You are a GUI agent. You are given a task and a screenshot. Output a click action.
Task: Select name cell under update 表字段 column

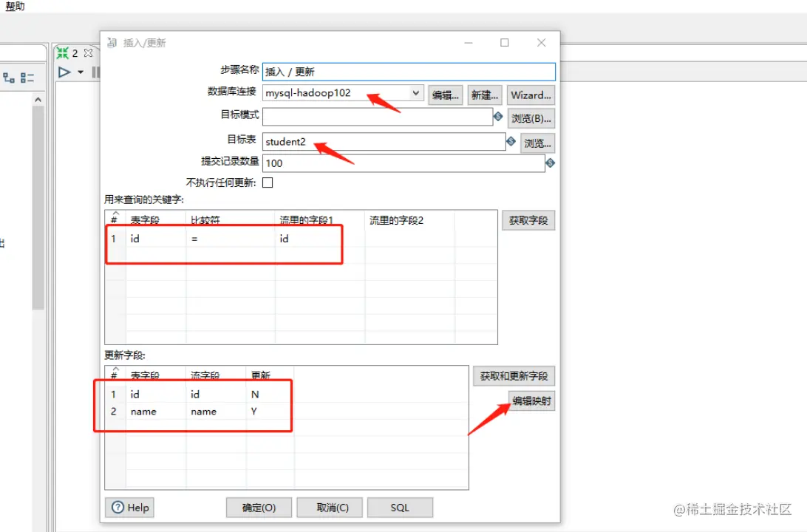click(156, 412)
